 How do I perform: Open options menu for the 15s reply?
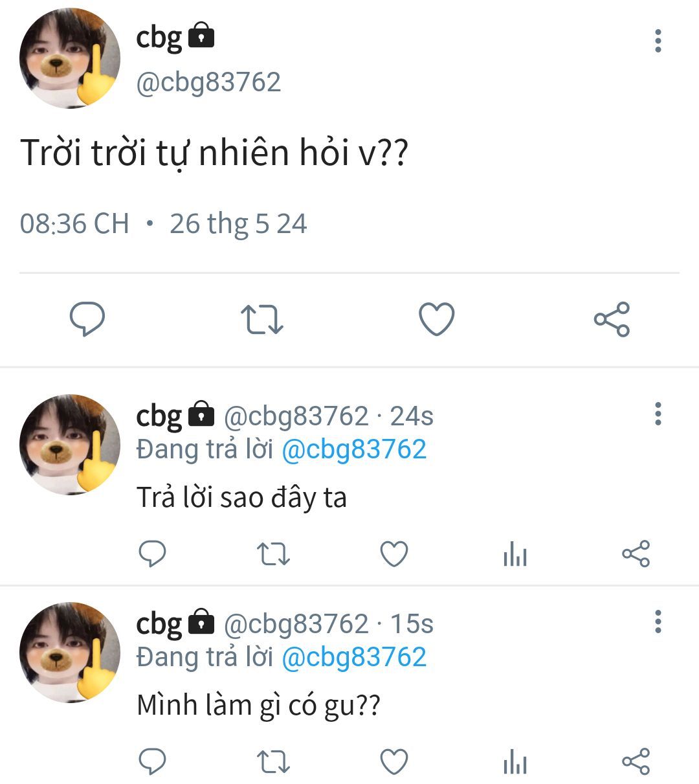coord(658,622)
